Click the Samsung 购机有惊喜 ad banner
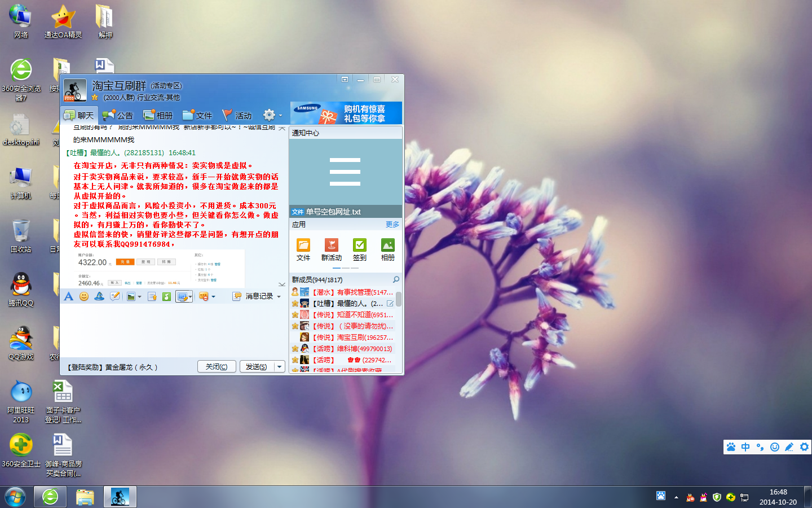The height and width of the screenshot is (508, 812). point(346,113)
